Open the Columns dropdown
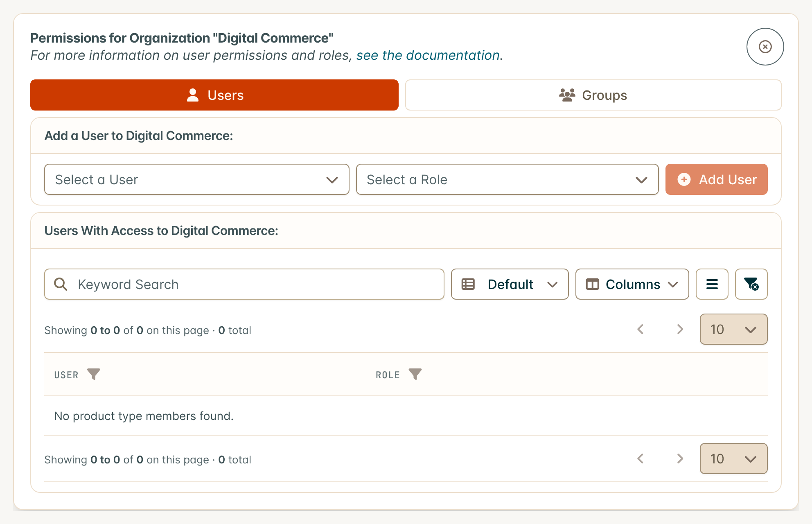 click(632, 284)
